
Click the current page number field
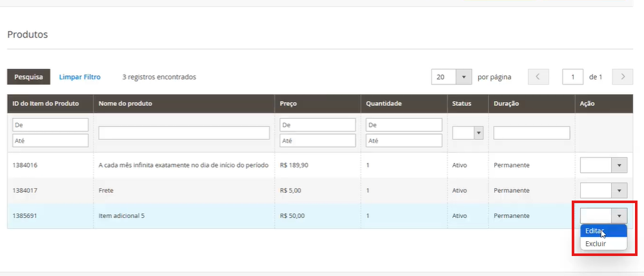(x=572, y=77)
